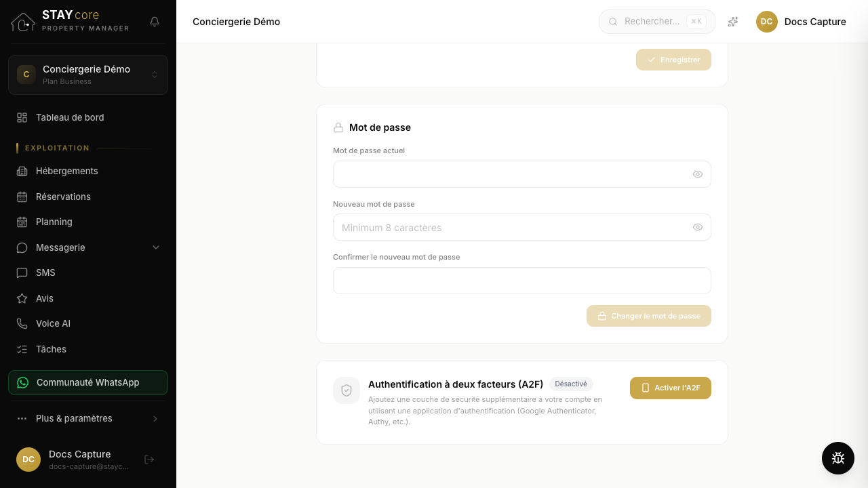Click the sparkles AI assistant icon
868x488 pixels.
(733, 22)
